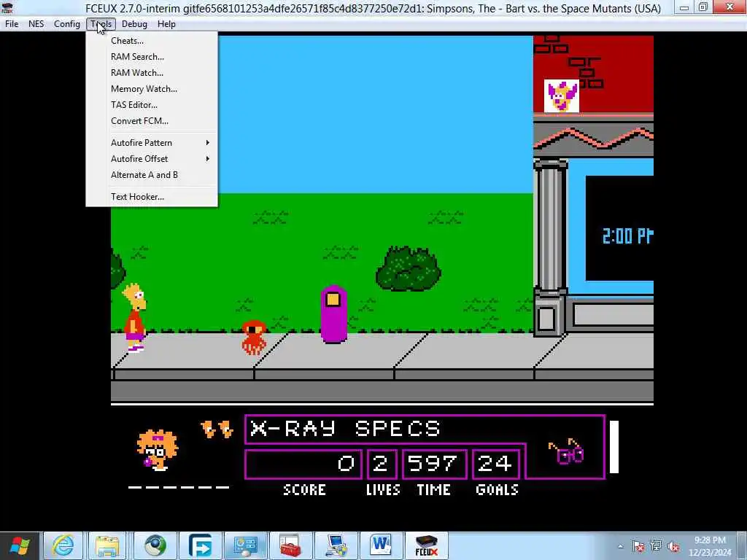Toggle Alternate A and B option
Screen dimensions: 747x560
click(152, 175)
